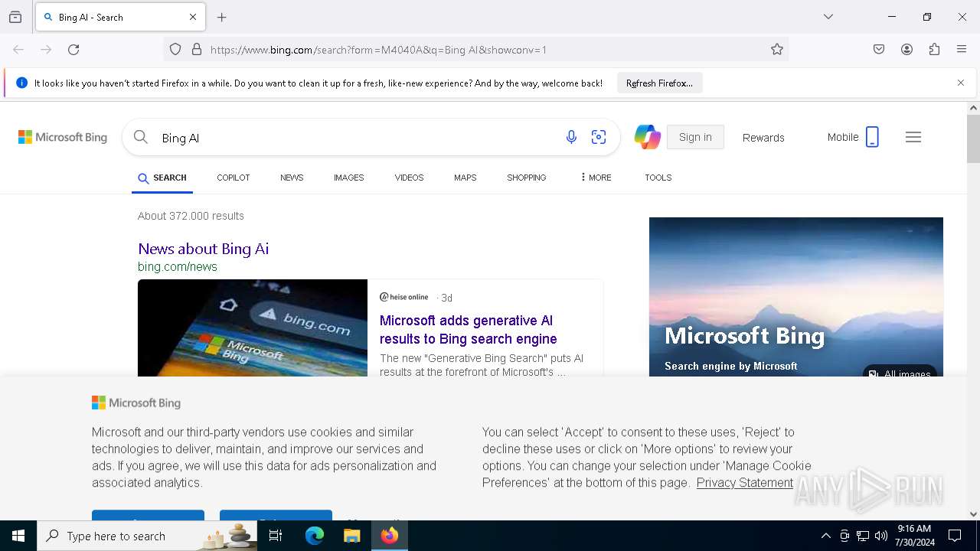This screenshot has width=980, height=551.
Task: Expand the list all tabs chevron
Action: pos(828,17)
